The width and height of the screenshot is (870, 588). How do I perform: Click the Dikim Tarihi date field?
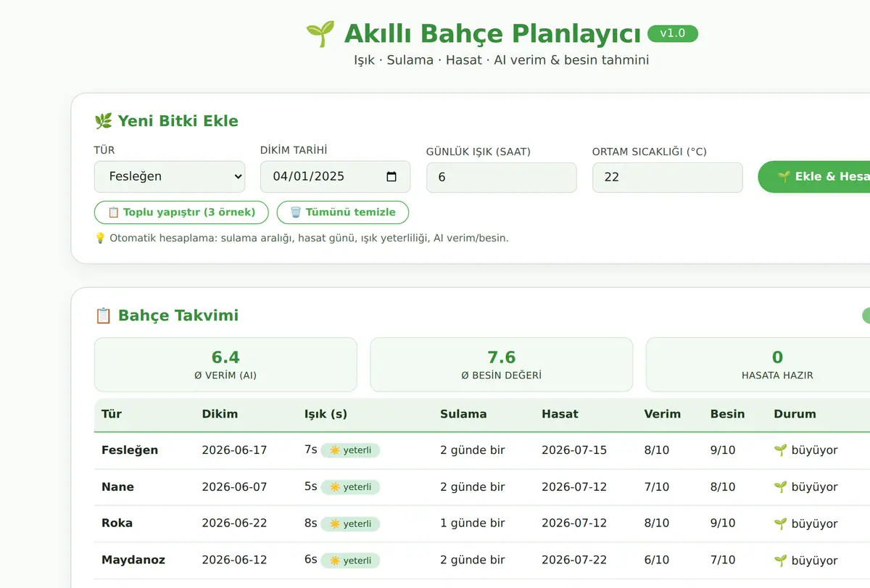click(335, 176)
